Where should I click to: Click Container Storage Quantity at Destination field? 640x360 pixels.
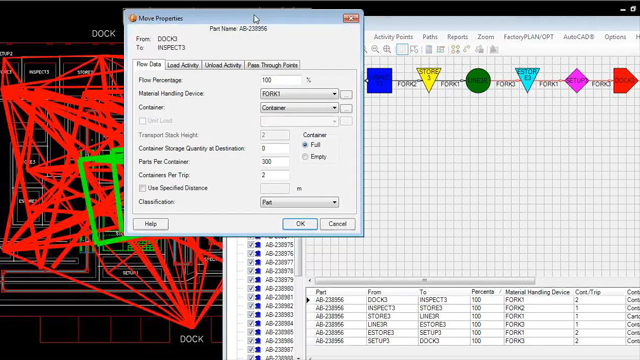pos(275,149)
